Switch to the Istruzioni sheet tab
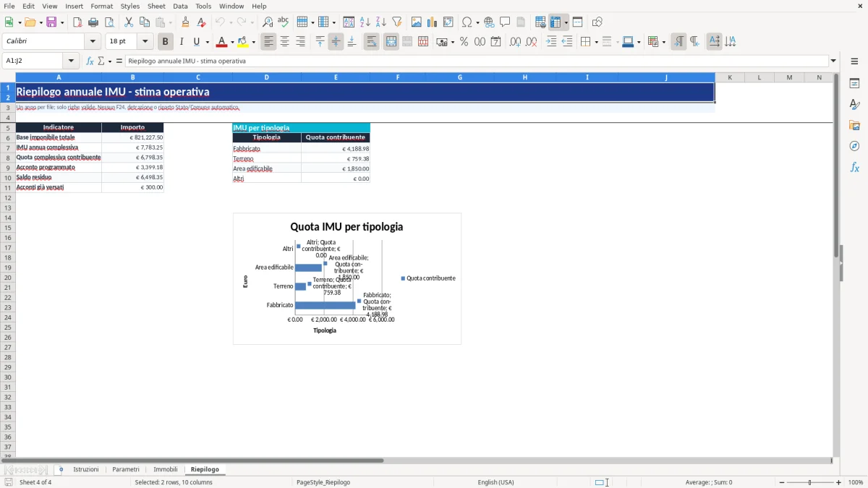 [86, 470]
